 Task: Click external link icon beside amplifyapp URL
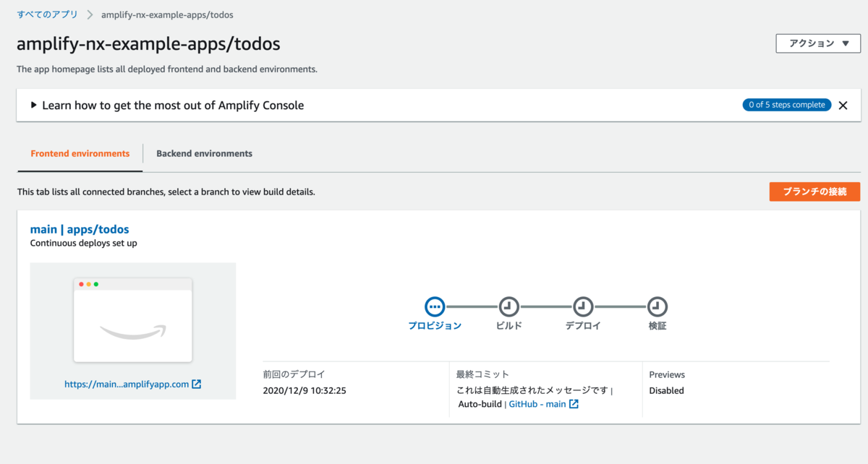(x=197, y=384)
